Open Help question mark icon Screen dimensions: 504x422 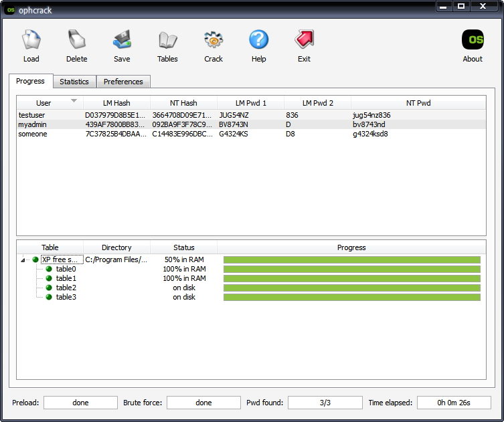pyautogui.click(x=259, y=40)
